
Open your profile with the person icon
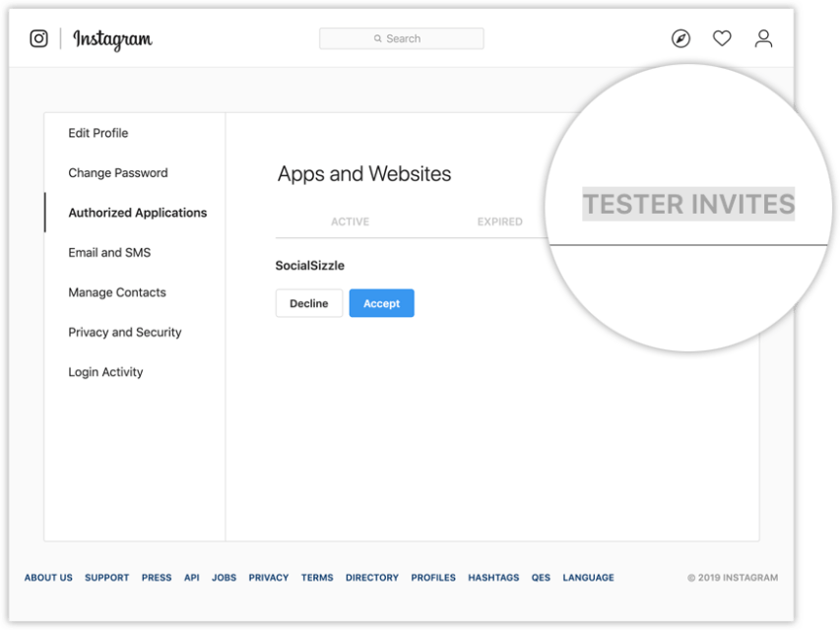763,38
